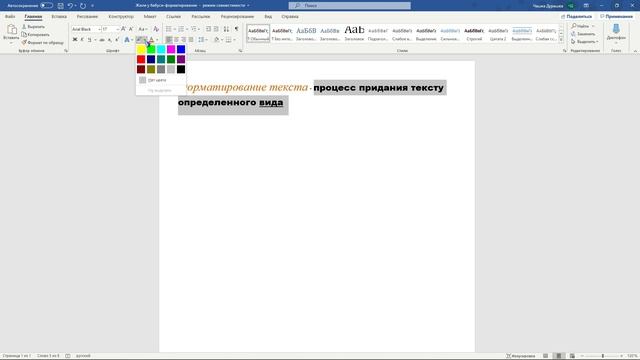Open ribbon display options in title bar
This screenshot has height=360, width=640.
point(586,6)
